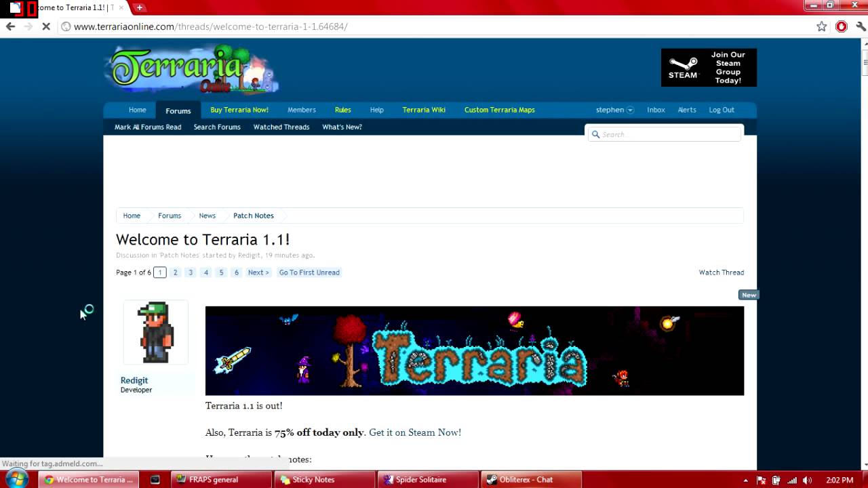
Task: Click the Patch Notes breadcrumb
Action: click(x=254, y=216)
